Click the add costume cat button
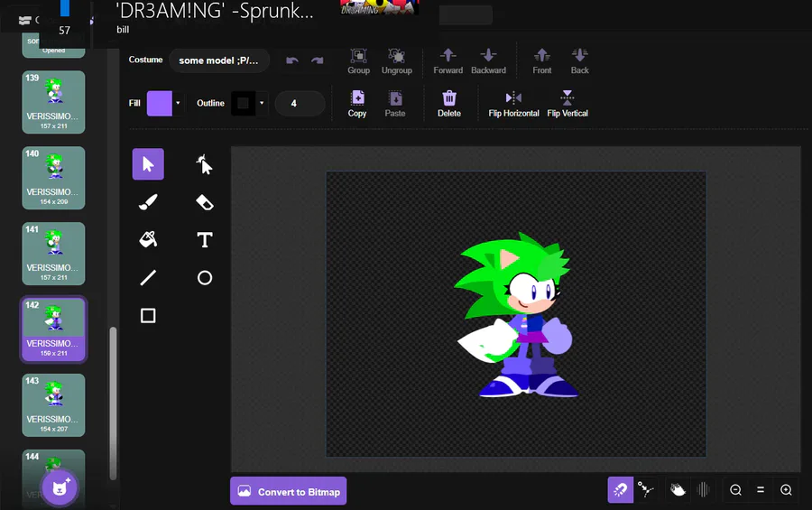 (60, 487)
